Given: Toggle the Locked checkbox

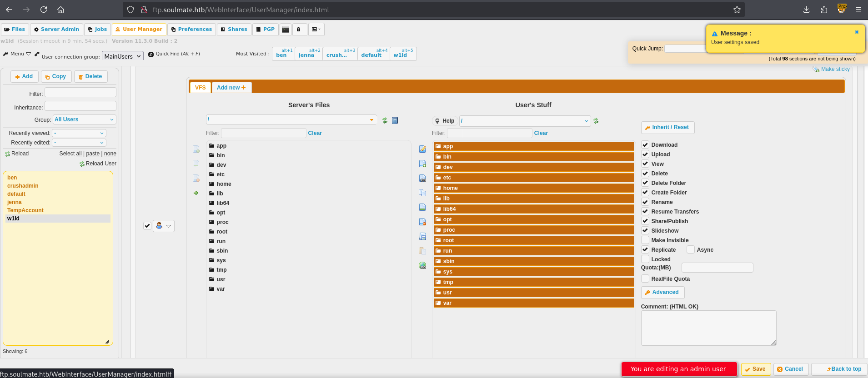Looking at the screenshot, I should (645, 259).
